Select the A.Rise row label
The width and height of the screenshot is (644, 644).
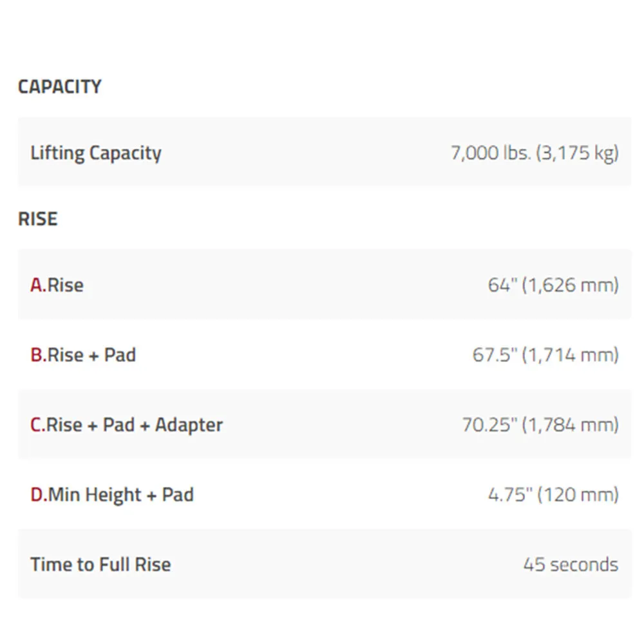pyautogui.click(x=57, y=285)
